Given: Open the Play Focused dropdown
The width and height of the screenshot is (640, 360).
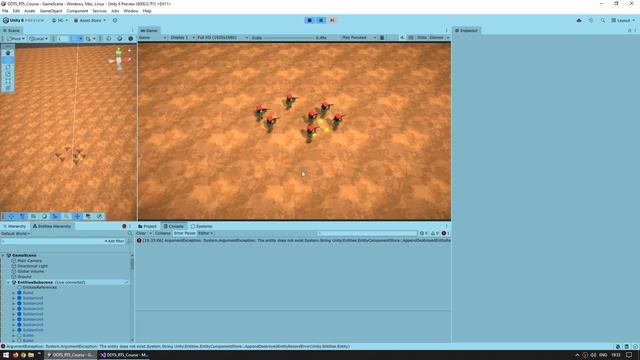Looking at the screenshot, I should pyautogui.click(x=358, y=38).
